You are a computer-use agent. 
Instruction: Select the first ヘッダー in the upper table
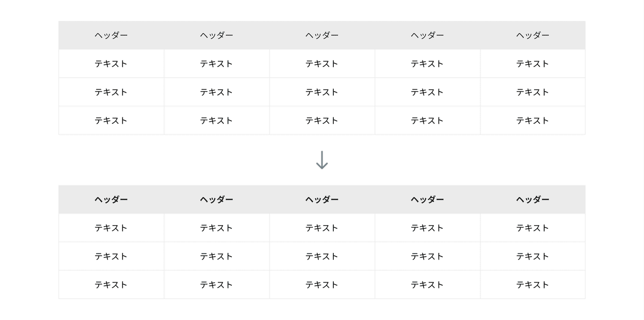click(111, 35)
